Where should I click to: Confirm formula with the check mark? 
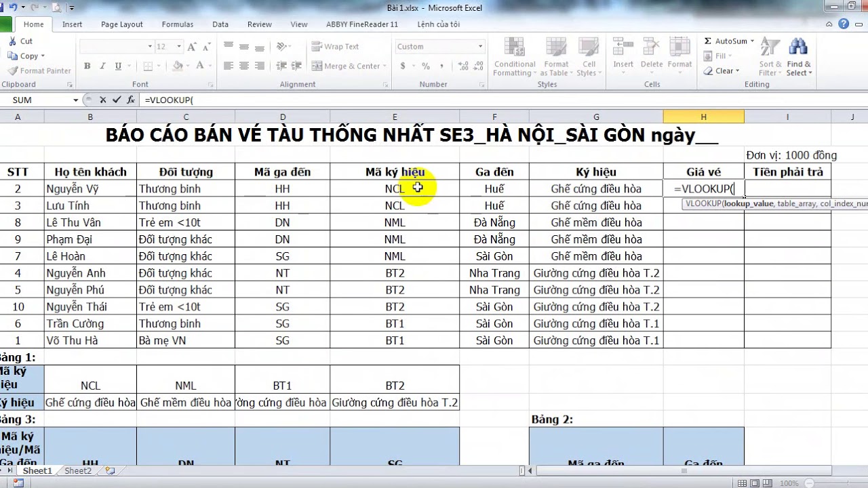point(116,100)
